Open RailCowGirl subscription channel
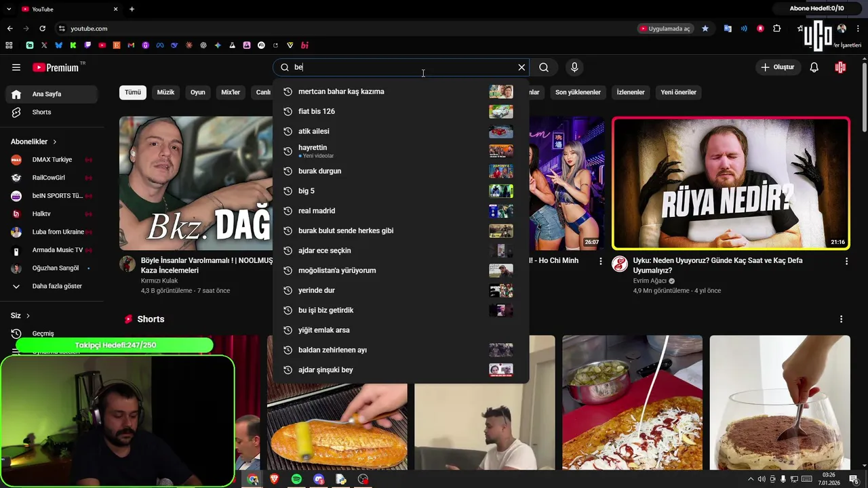Screen dimensions: 868x488 [x=52, y=178]
